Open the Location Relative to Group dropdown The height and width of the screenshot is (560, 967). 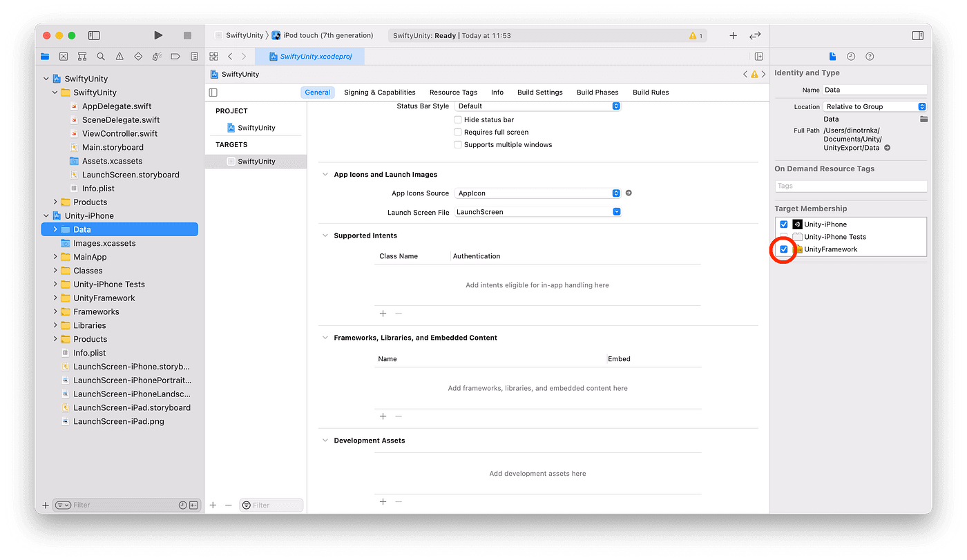[x=874, y=106]
